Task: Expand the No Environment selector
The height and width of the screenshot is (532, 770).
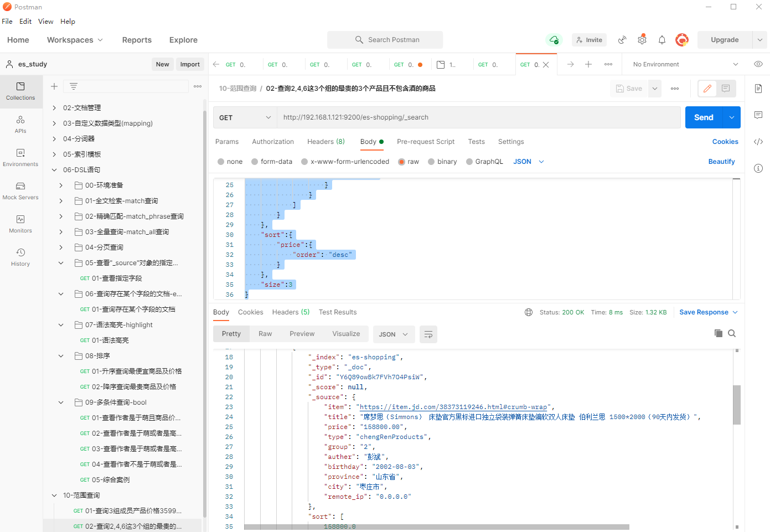Action: (x=685, y=64)
